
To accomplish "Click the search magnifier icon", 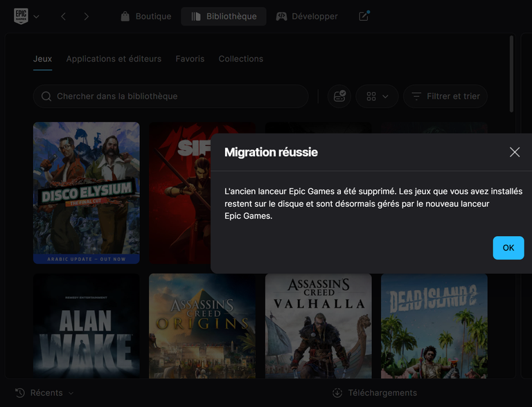I will tap(46, 96).
